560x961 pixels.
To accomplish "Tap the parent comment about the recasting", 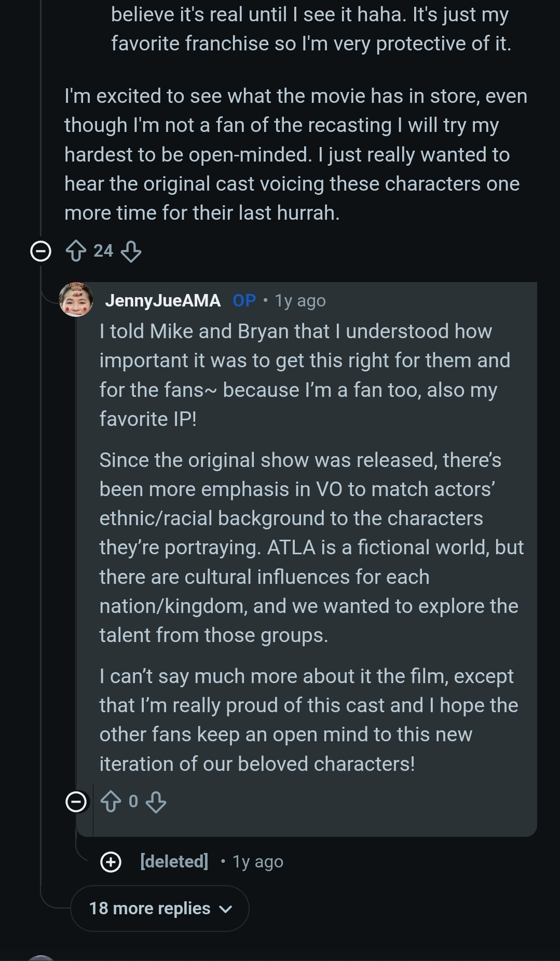I will pos(296,154).
